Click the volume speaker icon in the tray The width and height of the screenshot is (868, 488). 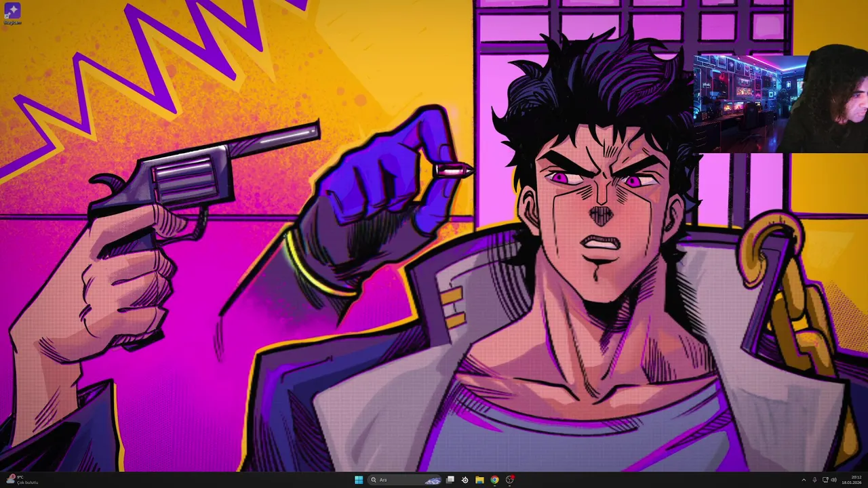pyautogui.click(x=833, y=480)
